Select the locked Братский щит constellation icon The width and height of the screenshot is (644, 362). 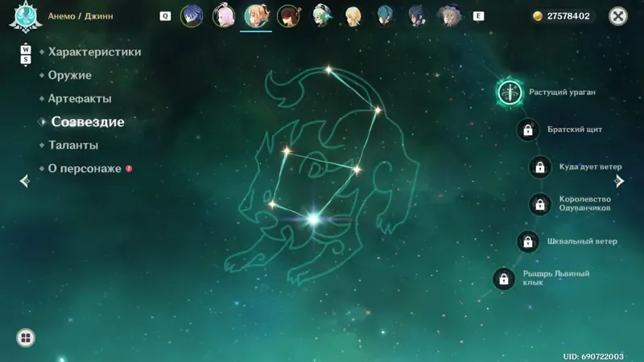528,130
